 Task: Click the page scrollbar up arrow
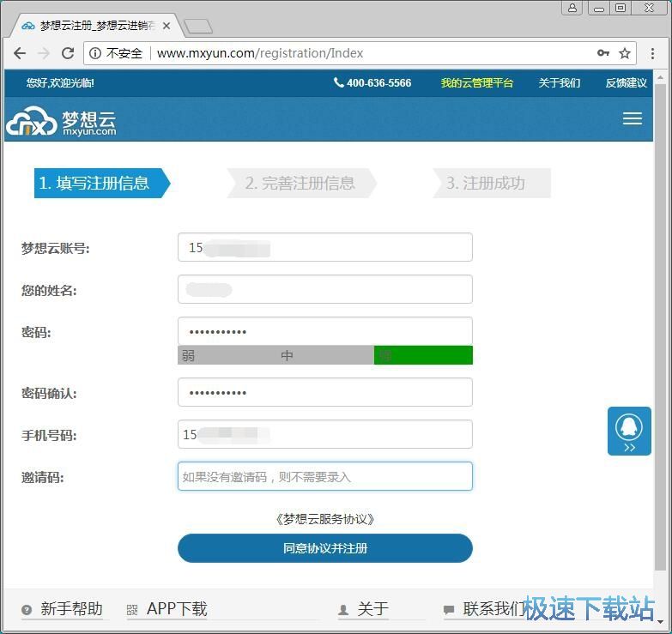point(660,77)
